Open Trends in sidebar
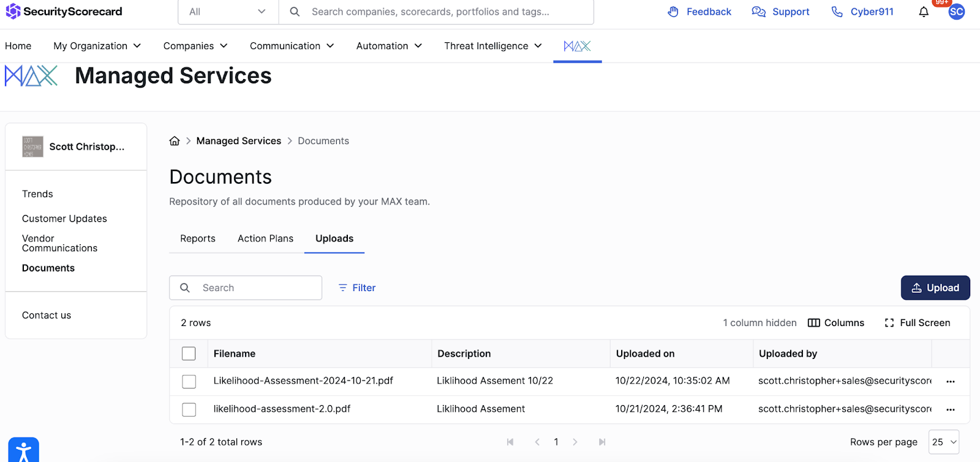Image resolution: width=980 pixels, height=462 pixels. [37, 194]
